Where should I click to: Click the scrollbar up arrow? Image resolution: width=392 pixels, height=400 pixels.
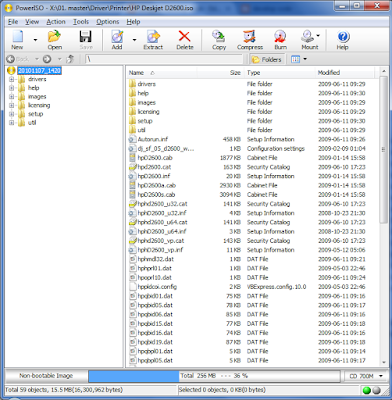pyautogui.click(x=383, y=71)
